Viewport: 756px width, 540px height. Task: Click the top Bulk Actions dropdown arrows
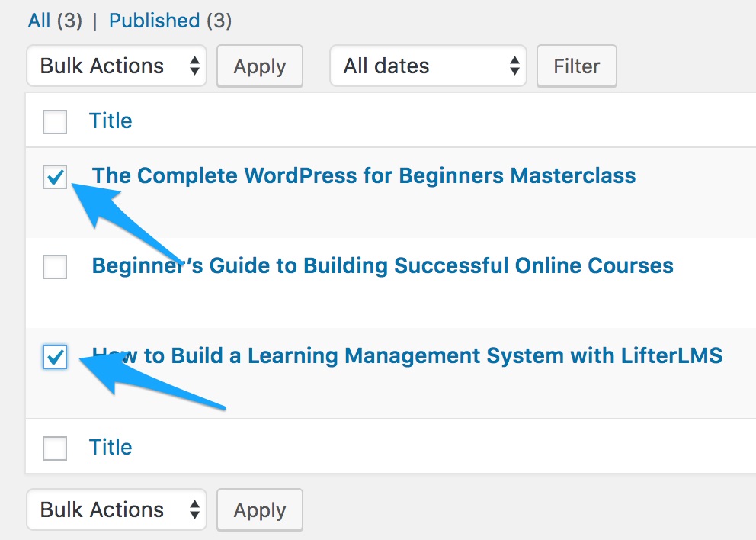pos(195,66)
